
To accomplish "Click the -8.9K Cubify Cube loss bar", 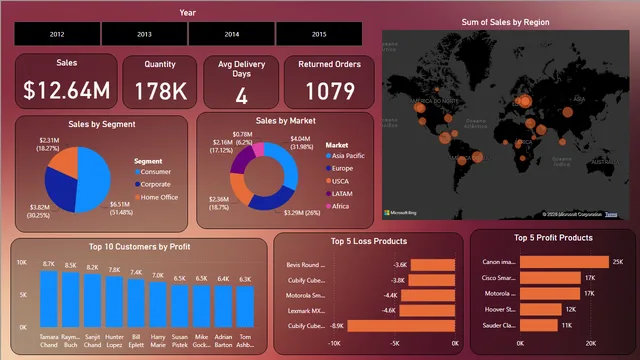I will coord(401,326).
